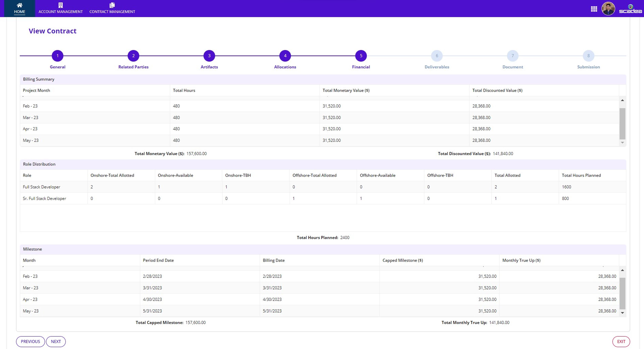
Task: Click the ACCOUNT MANAGEMENT menu label
Action: [x=61, y=12]
